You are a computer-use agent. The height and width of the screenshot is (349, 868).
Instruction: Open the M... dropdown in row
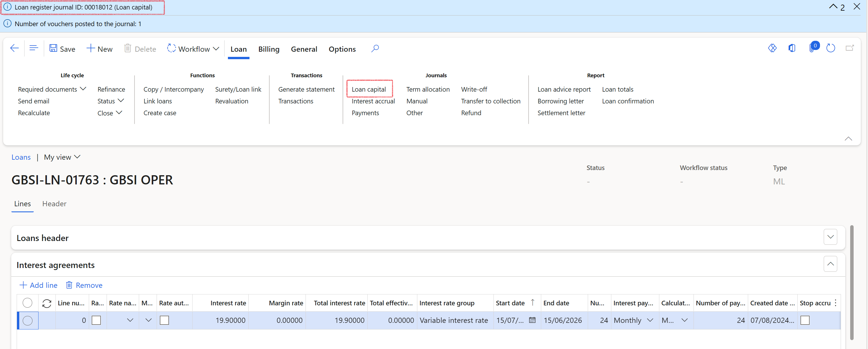click(148, 320)
